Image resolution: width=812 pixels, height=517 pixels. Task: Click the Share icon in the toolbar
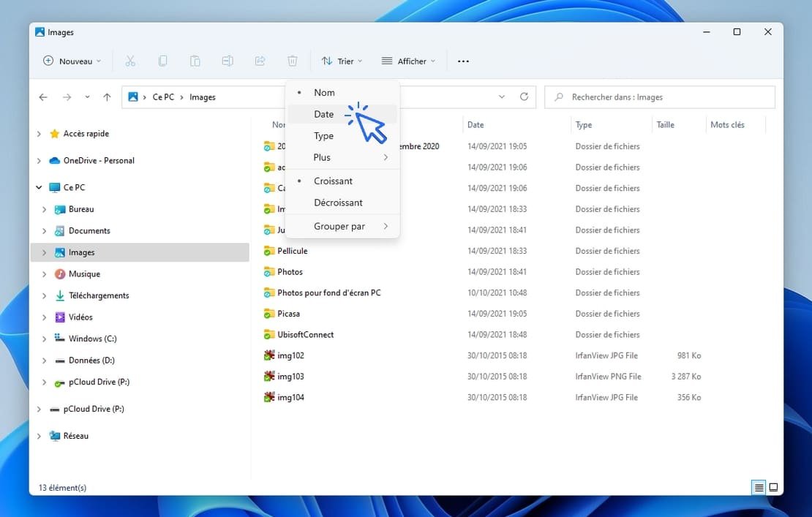point(260,61)
